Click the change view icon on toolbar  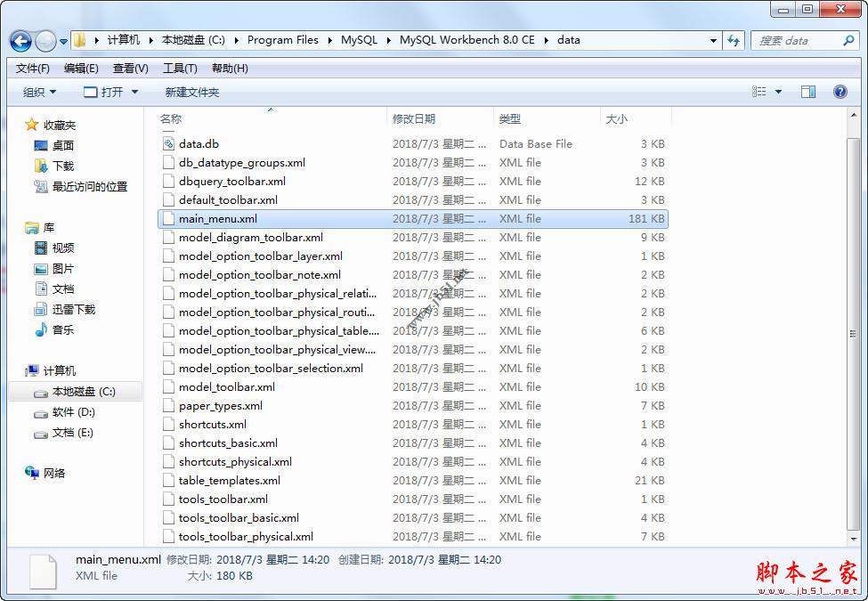pyautogui.click(x=758, y=91)
